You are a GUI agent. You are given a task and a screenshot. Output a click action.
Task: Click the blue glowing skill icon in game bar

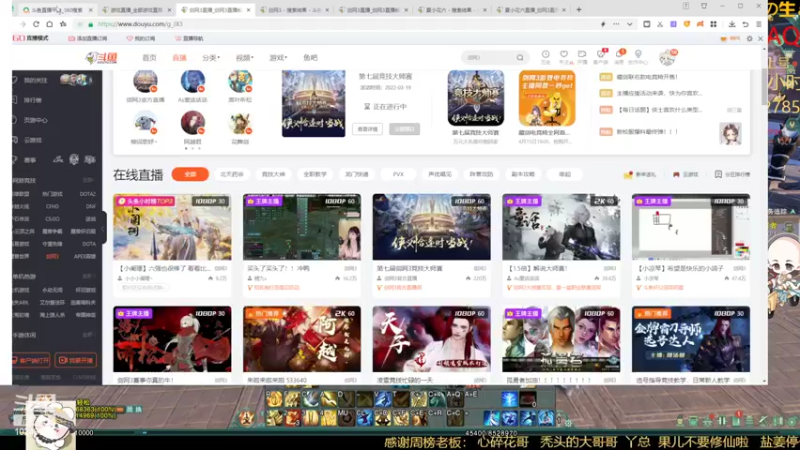point(509,399)
